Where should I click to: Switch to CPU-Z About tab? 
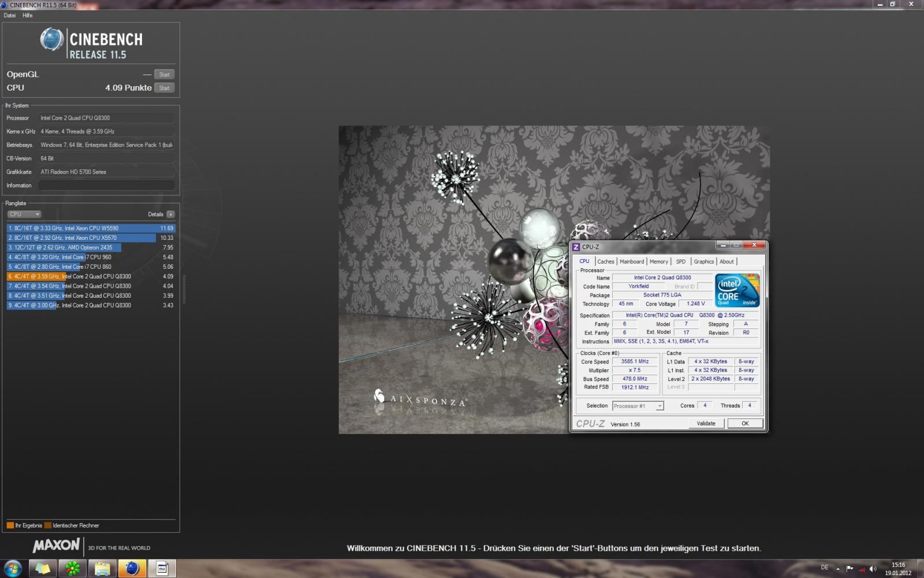[x=726, y=262]
